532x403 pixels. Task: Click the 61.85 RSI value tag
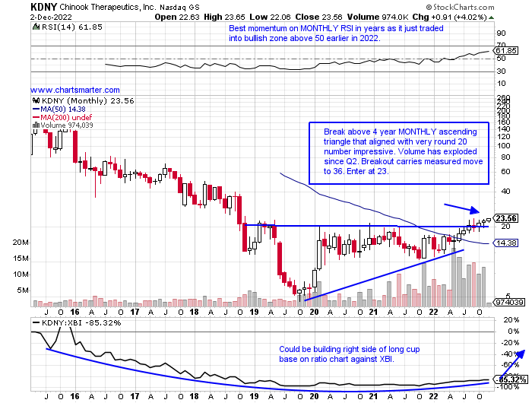point(506,51)
